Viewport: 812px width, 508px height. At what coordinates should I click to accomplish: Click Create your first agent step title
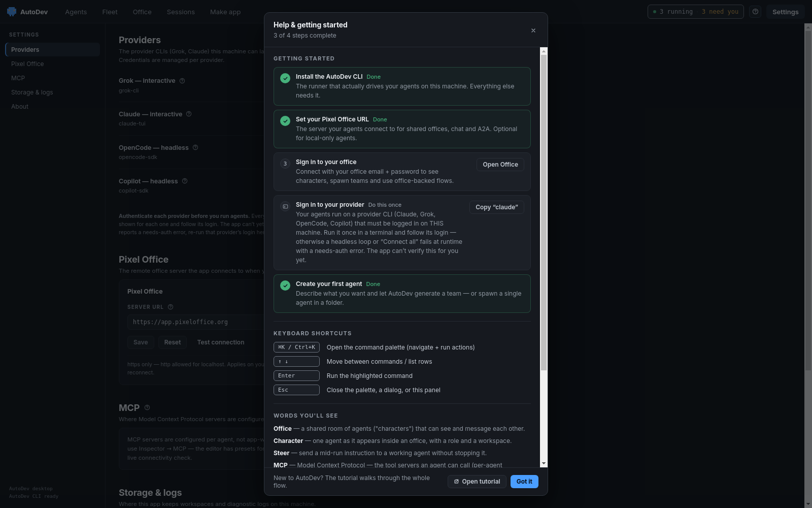click(x=329, y=284)
